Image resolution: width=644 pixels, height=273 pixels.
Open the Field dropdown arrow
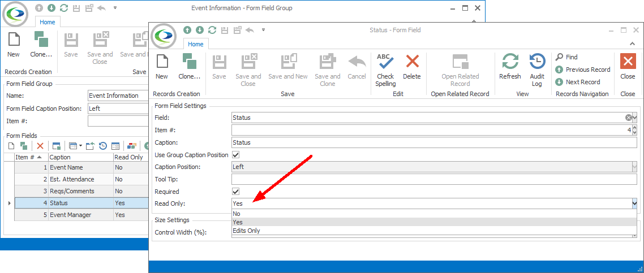tap(634, 118)
